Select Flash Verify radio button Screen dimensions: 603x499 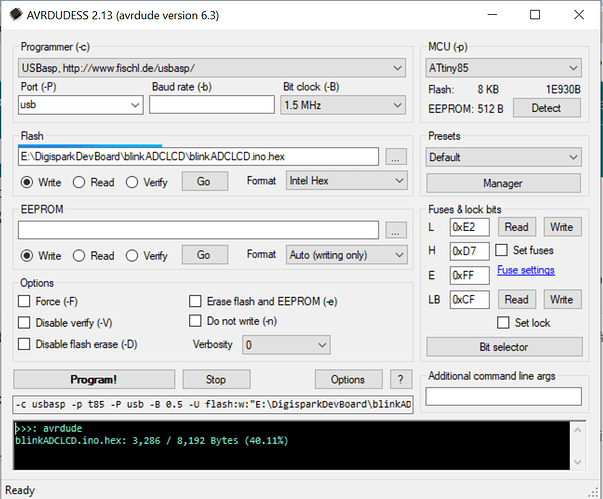click(x=132, y=182)
